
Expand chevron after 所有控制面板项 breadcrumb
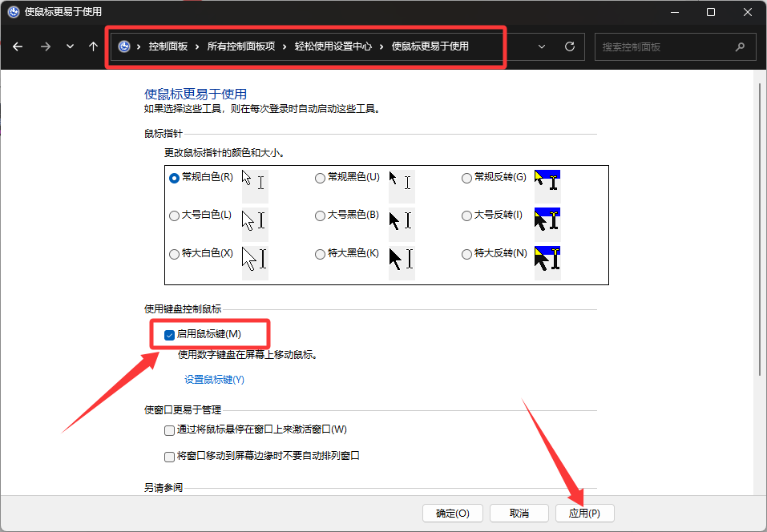(x=285, y=46)
